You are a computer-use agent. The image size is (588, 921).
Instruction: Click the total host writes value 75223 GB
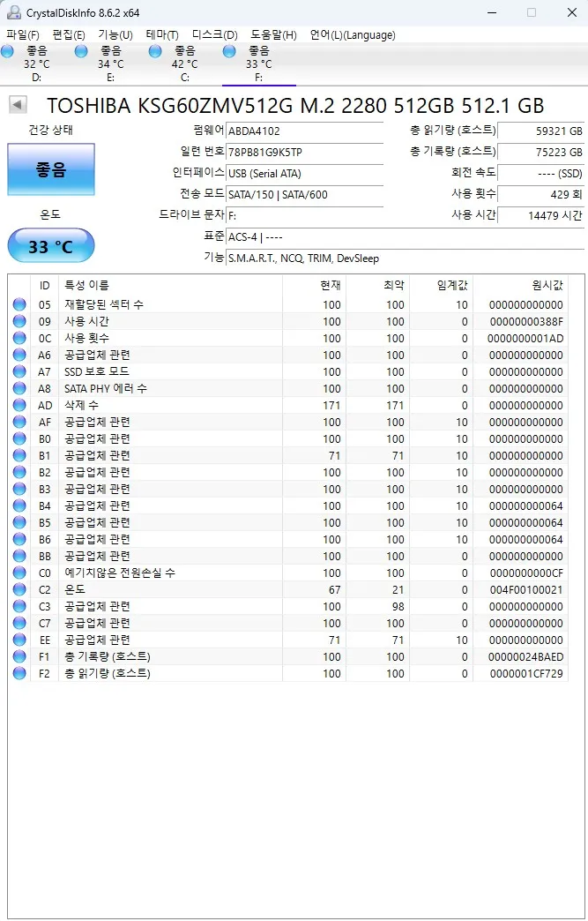tap(540, 152)
